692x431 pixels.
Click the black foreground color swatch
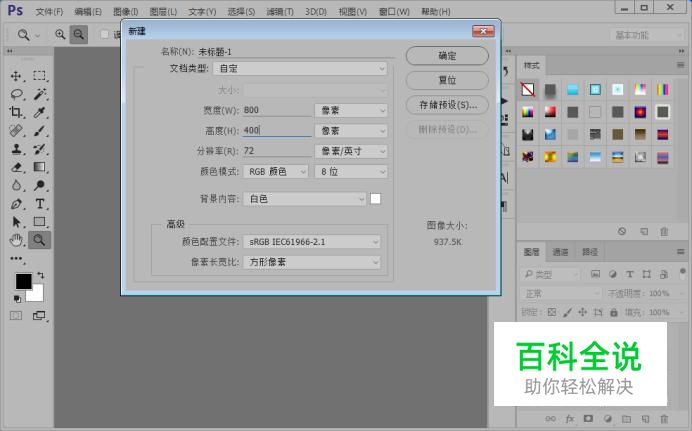[23, 281]
